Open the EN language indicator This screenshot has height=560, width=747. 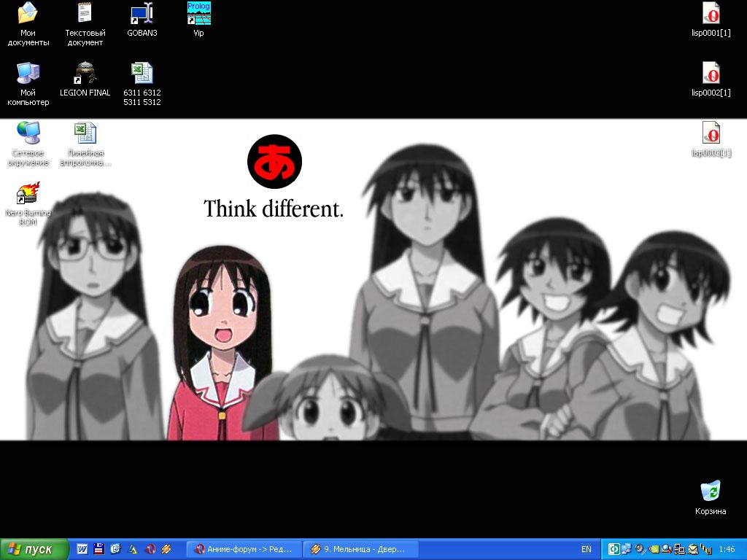coord(586,550)
